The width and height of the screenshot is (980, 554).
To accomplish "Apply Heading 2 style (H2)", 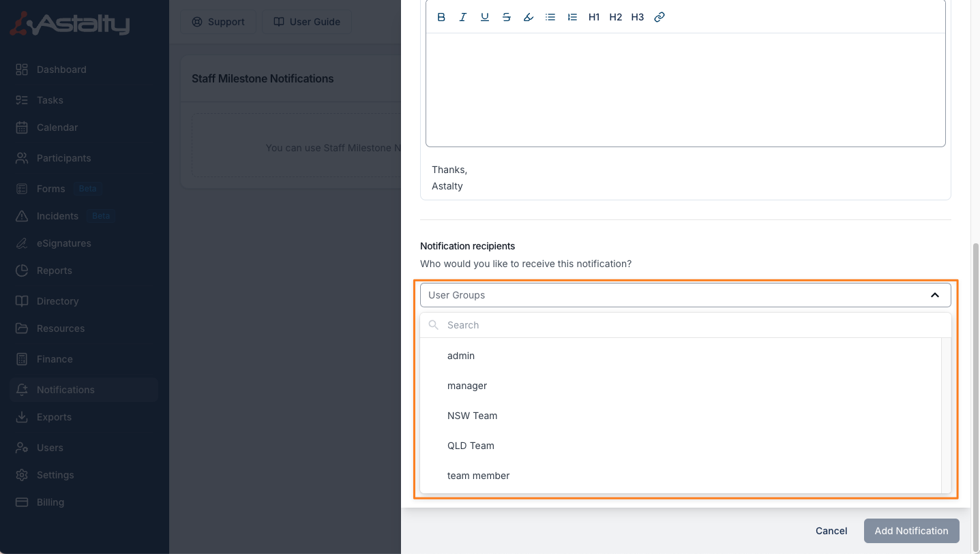I will tap(616, 17).
